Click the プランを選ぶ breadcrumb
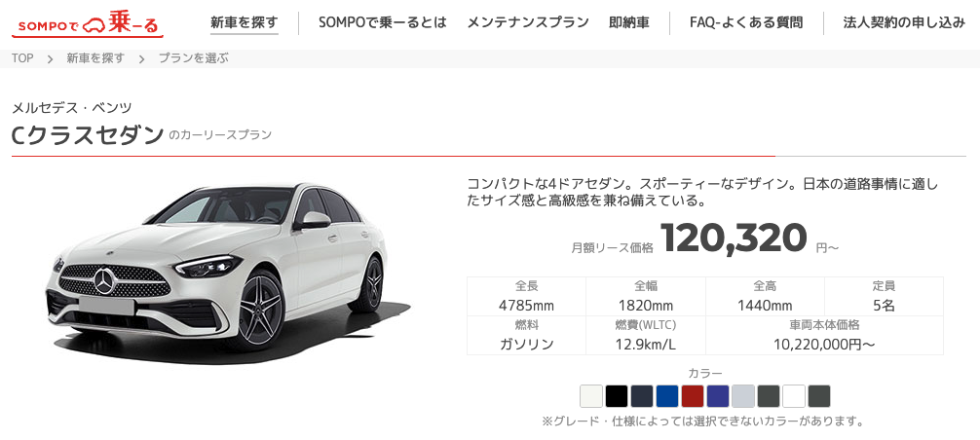Image resolution: width=980 pixels, height=440 pixels. 193,58
